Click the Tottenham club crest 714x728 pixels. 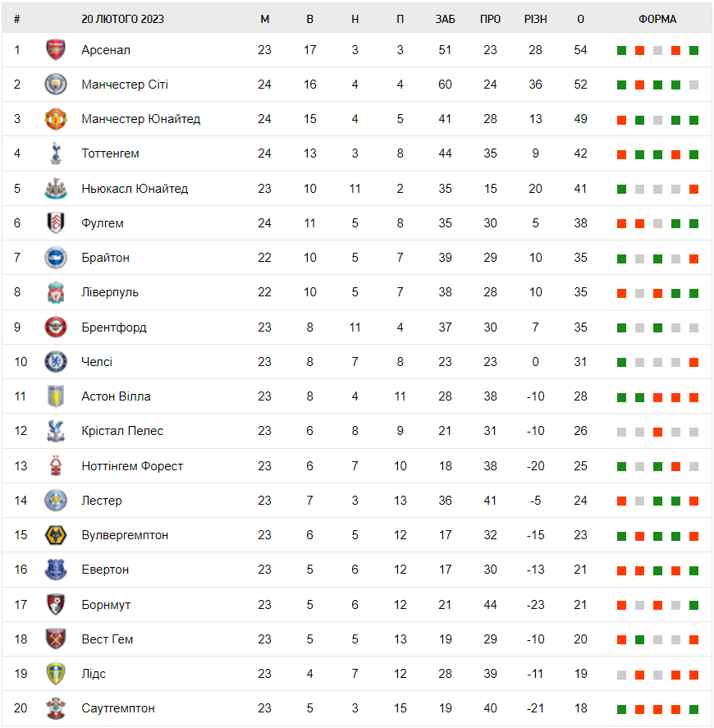55,153
